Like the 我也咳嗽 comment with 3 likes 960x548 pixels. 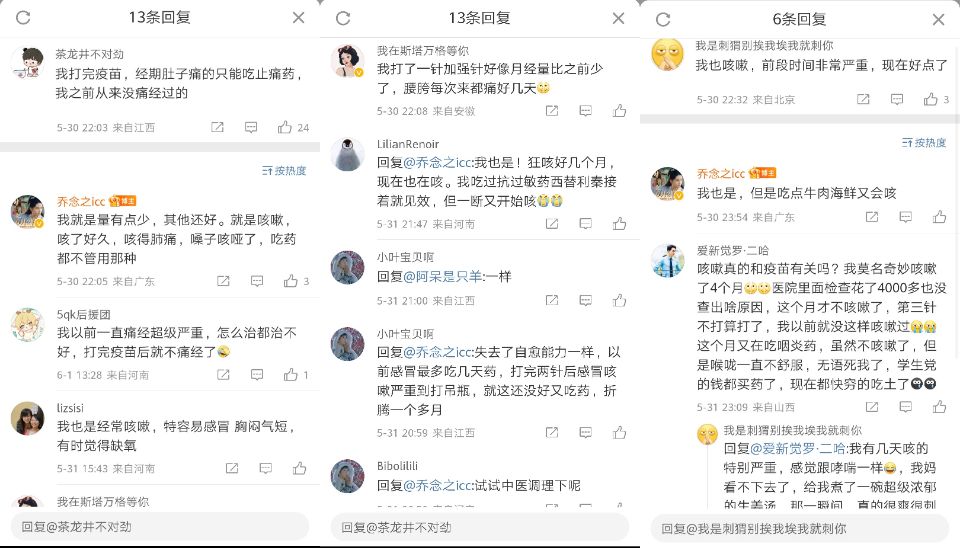pos(931,99)
